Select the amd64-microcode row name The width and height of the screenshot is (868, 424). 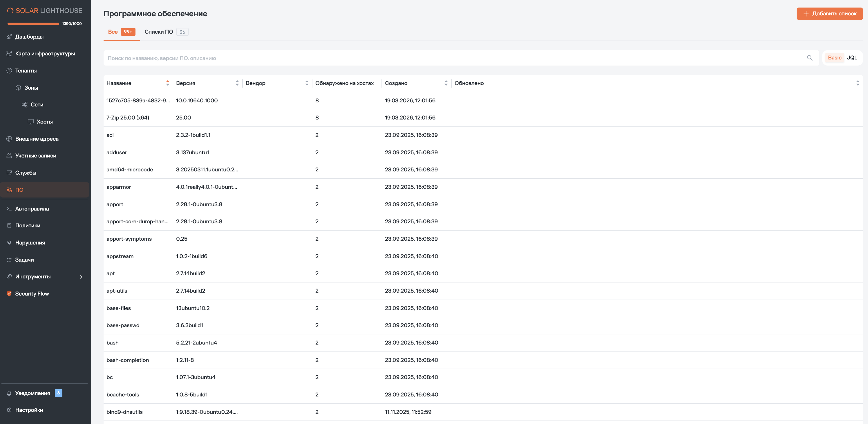130,170
